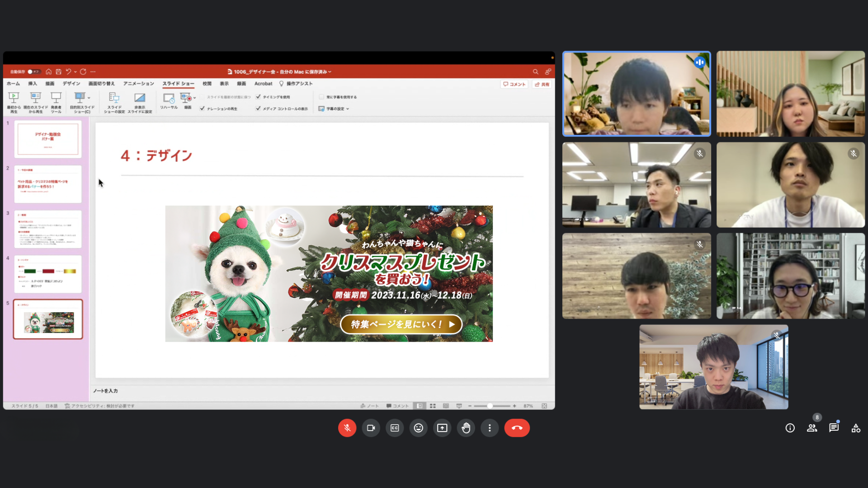Open the Activities panel icon
The image size is (868, 488).
[x=856, y=428]
